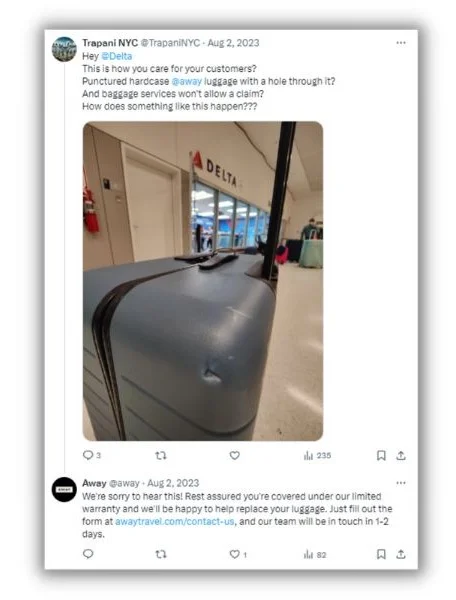Retweet the Away reply
456x600 pixels.
pyautogui.click(x=161, y=554)
